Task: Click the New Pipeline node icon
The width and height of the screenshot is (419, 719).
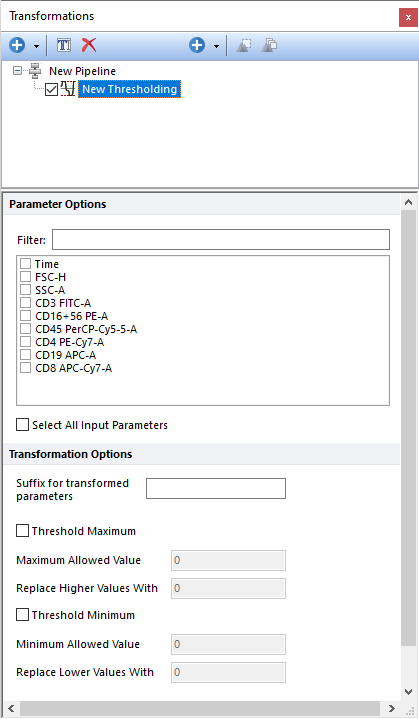Action: pyautogui.click(x=35, y=71)
